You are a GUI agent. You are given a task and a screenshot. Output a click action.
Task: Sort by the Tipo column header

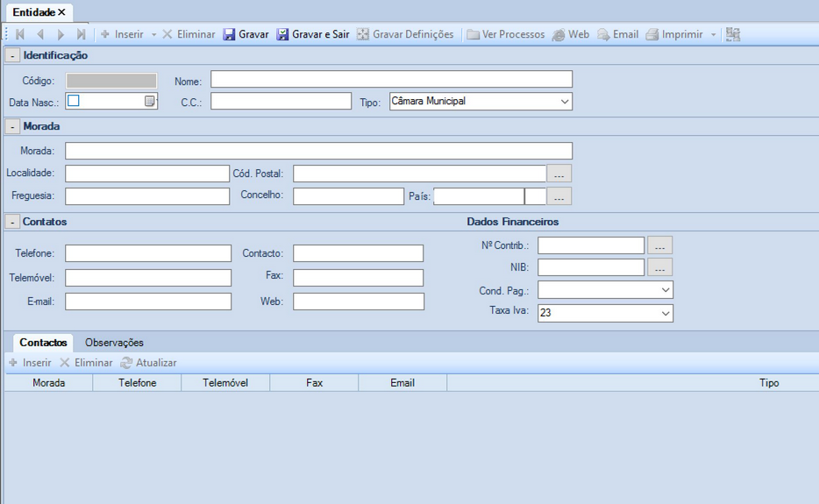point(633,383)
